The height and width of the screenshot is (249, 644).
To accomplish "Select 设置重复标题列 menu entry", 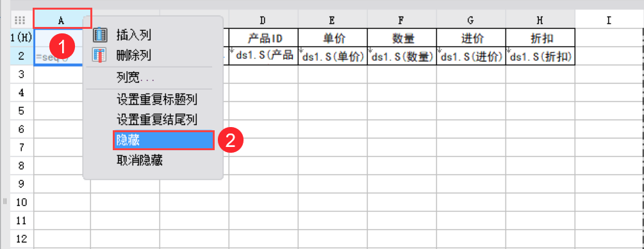I will point(157,99).
